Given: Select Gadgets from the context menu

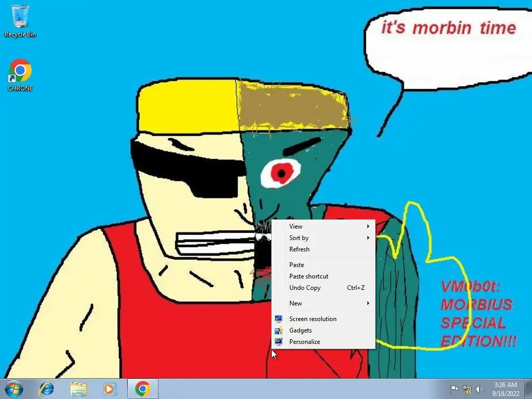Looking at the screenshot, I should click(x=323, y=330).
